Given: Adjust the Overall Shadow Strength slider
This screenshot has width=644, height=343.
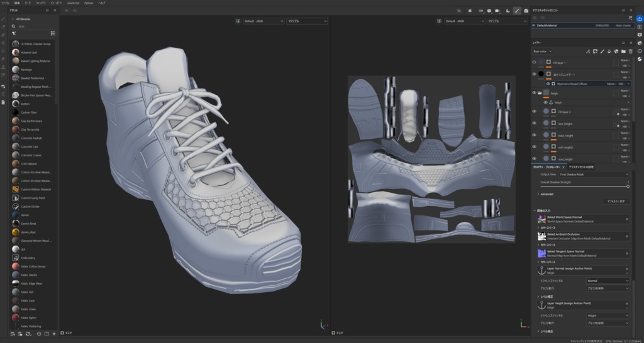Looking at the screenshot, I should 584,187.
